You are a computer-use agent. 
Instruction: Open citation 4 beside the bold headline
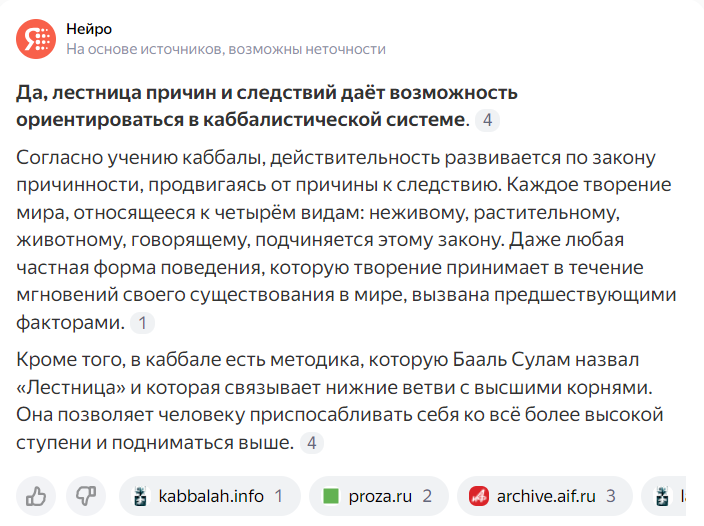point(487,120)
